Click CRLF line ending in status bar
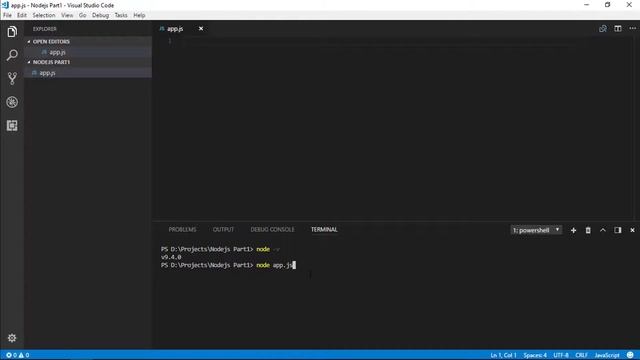Image resolution: width=640 pixels, height=360 pixels. point(581,355)
